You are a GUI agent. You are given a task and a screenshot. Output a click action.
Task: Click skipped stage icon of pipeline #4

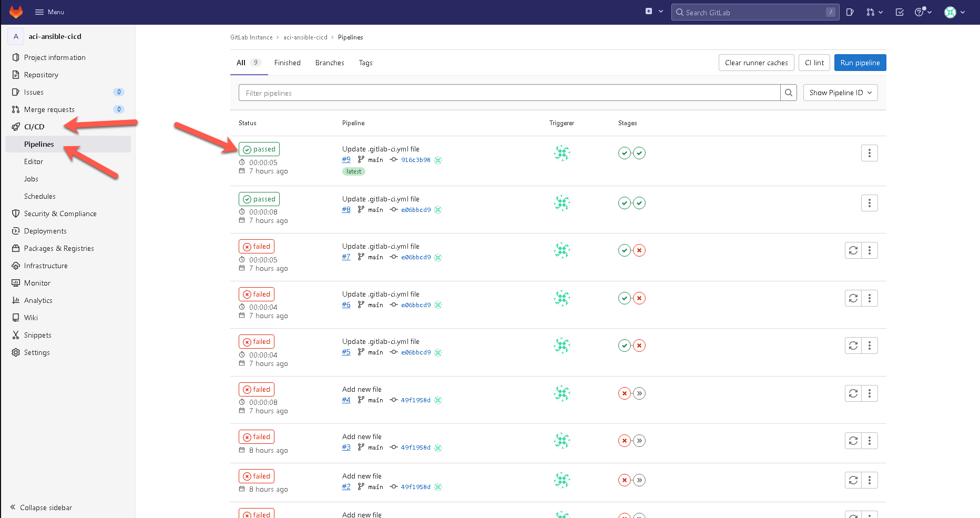pos(639,393)
